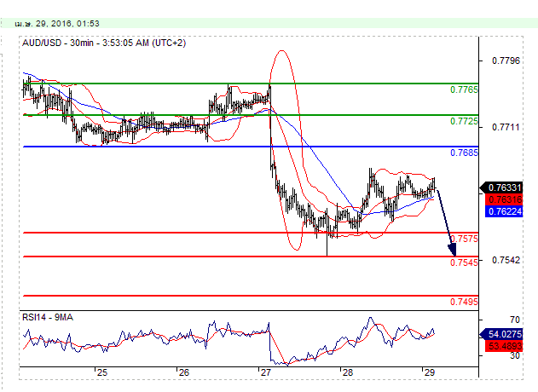This screenshot has height=392, width=538.
Task: Click the x-axis date label 26
Action: (184, 372)
